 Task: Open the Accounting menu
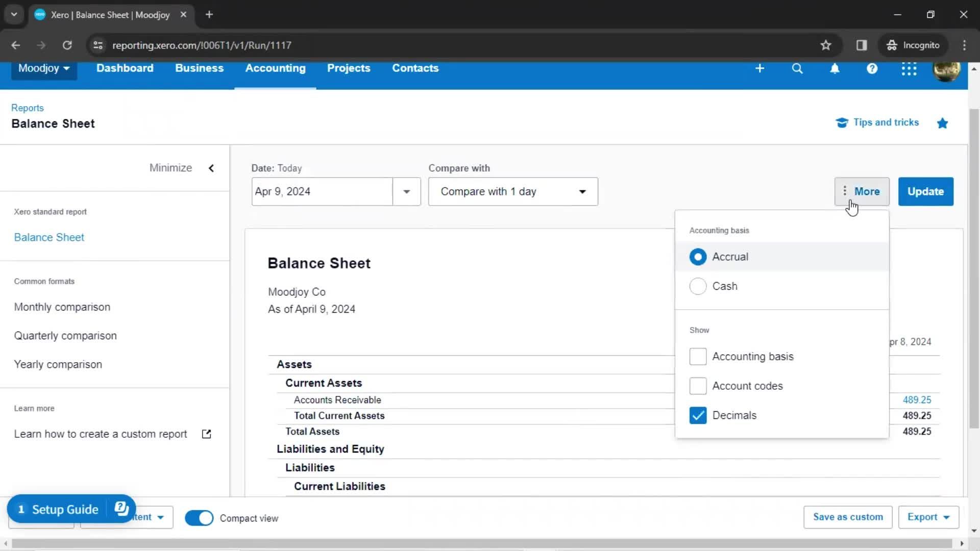pyautogui.click(x=275, y=68)
